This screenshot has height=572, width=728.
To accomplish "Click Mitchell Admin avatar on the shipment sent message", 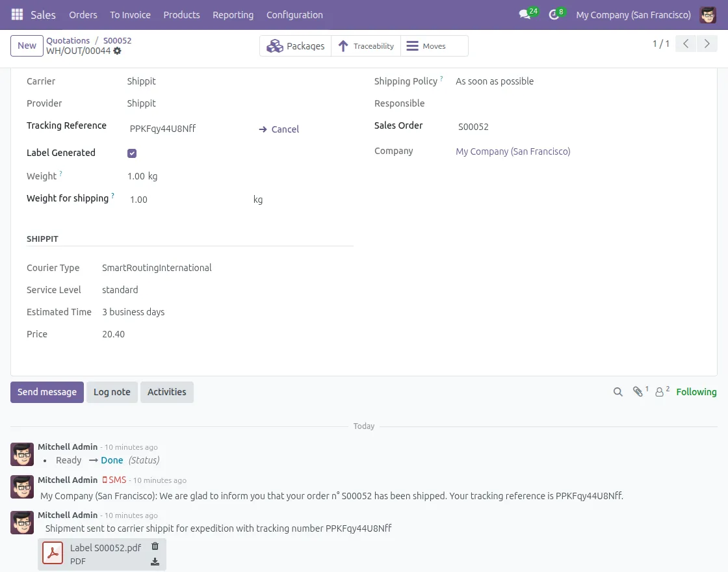I will 22,523.
